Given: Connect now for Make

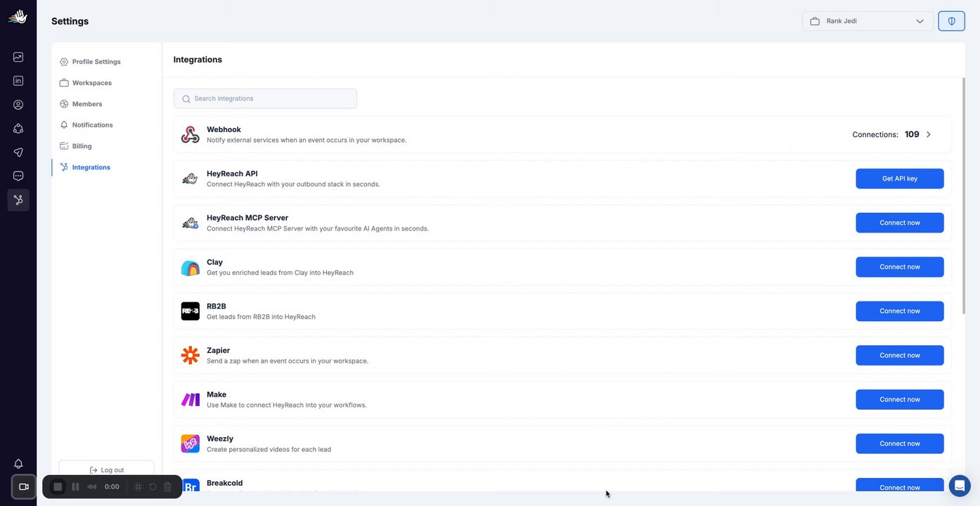Looking at the screenshot, I should click(900, 400).
